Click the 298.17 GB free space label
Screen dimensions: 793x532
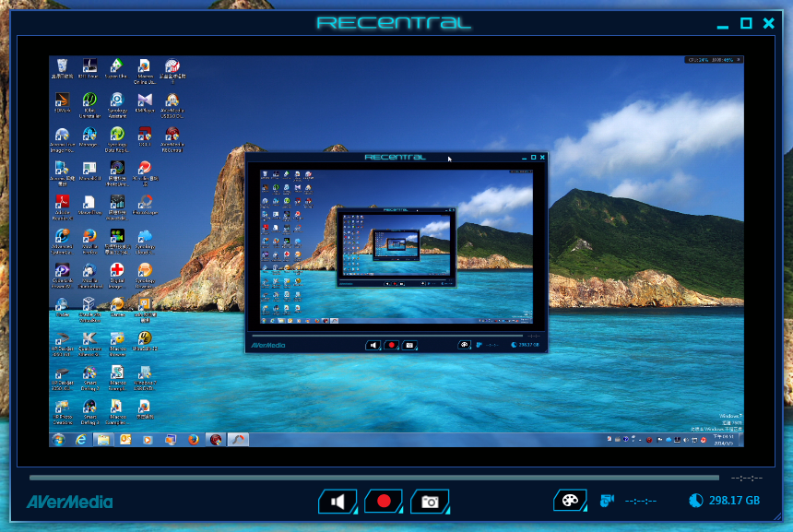click(734, 501)
